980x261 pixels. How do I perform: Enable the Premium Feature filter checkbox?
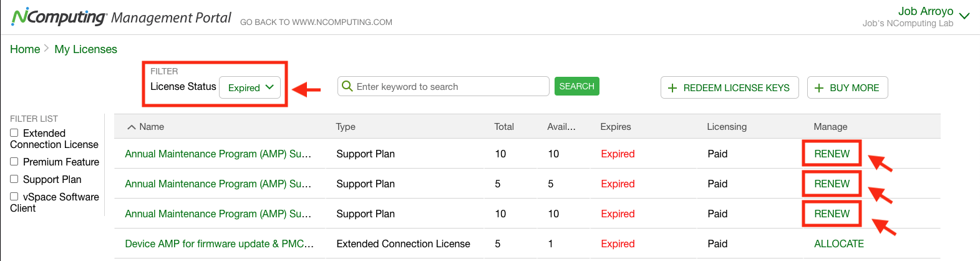tap(14, 162)
